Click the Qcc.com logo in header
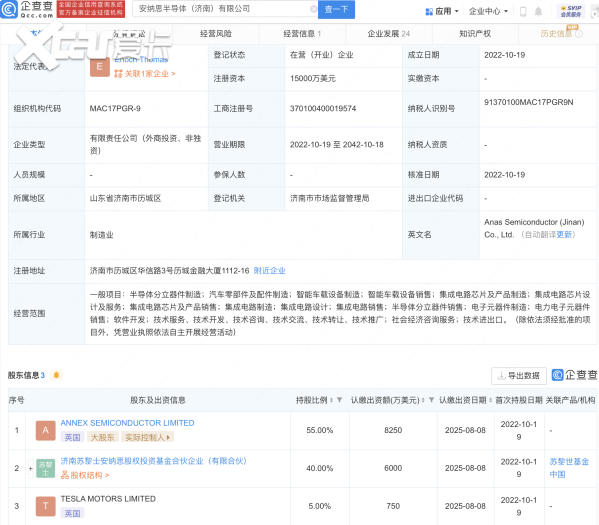Screen dimensions: 599x525 point(27,9)
